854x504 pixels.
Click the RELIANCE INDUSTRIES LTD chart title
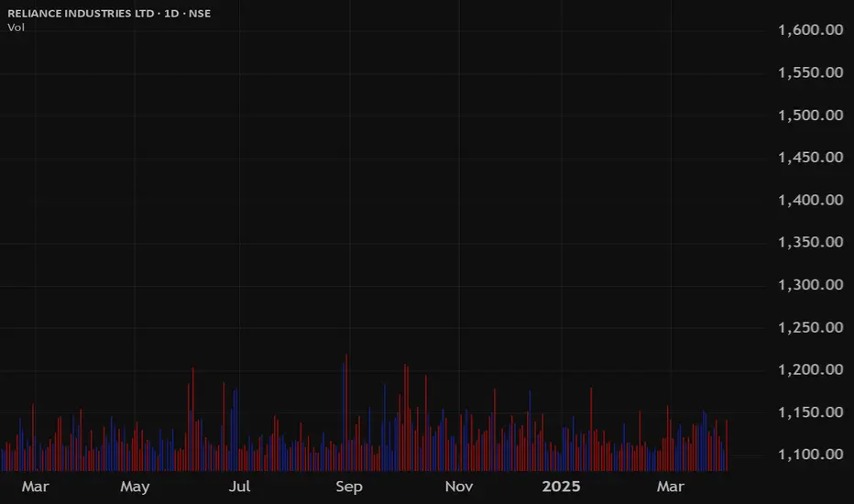click(x=109, y=13)
